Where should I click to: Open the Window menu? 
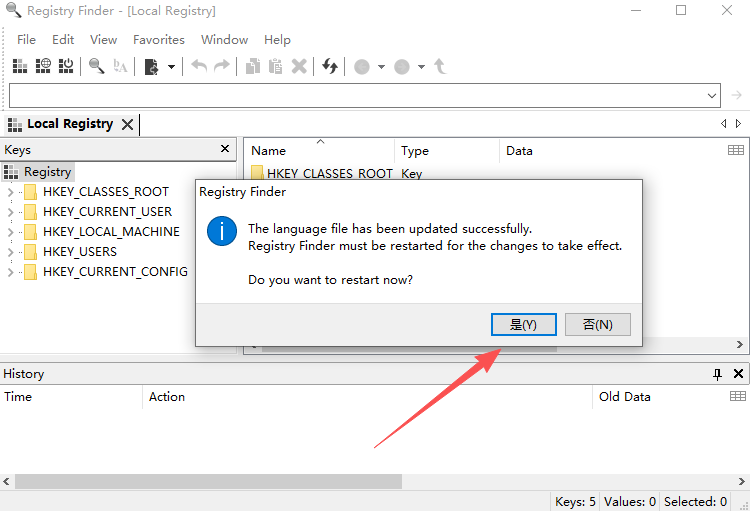(224, 40)
